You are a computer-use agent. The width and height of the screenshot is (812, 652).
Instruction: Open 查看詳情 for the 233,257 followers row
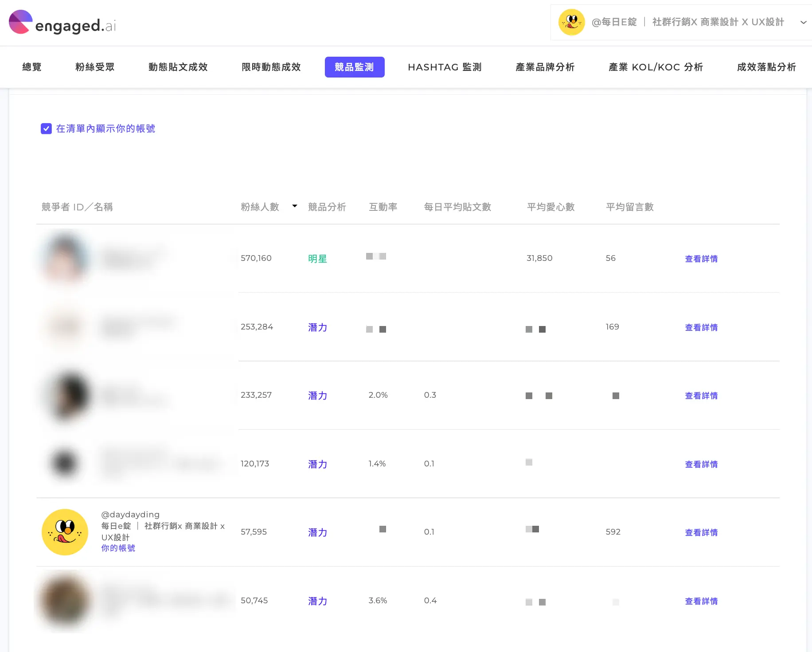(x=701, y=396)
